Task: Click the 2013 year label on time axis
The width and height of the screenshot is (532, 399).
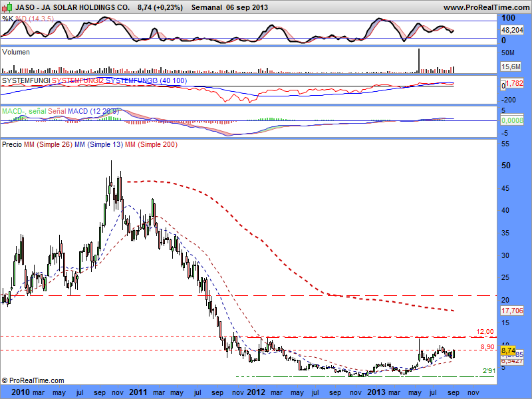Action: (x=376, y=392)
